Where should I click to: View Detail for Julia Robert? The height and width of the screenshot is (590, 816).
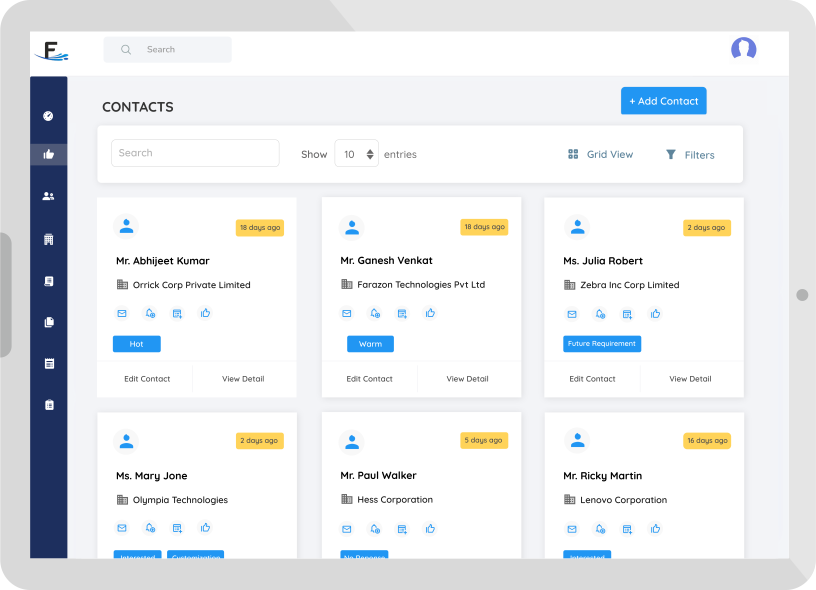coord(690,379)
